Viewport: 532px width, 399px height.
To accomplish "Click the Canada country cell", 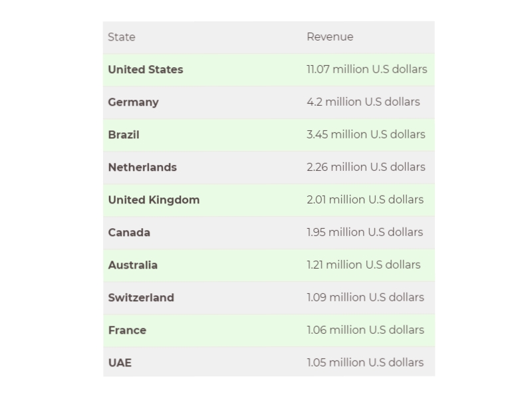I will 129,233.
